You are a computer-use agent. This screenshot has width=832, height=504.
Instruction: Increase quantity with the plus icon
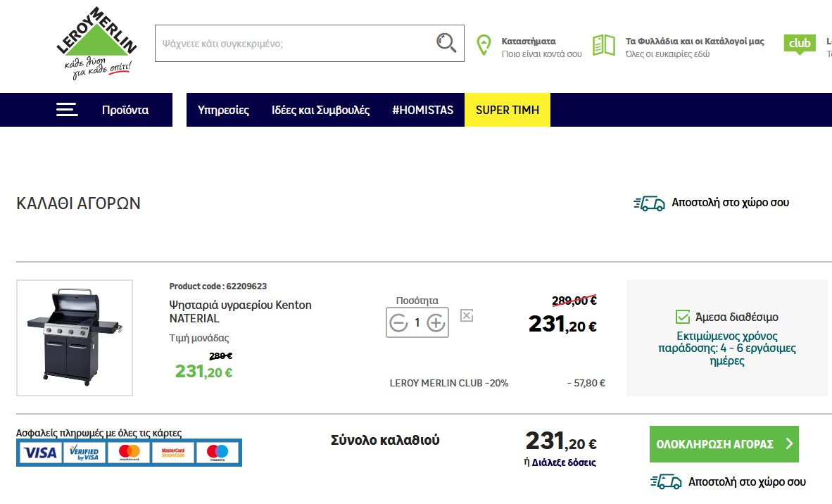(436, 322)
